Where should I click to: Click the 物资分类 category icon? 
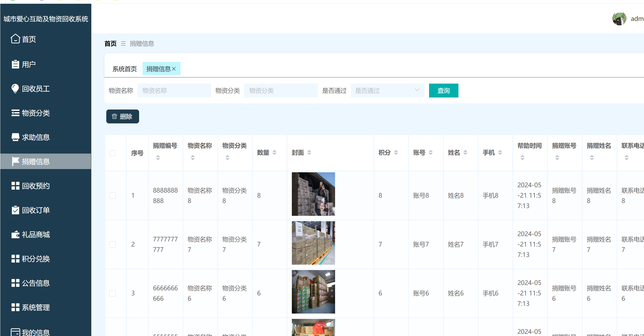tap(15, 113)
